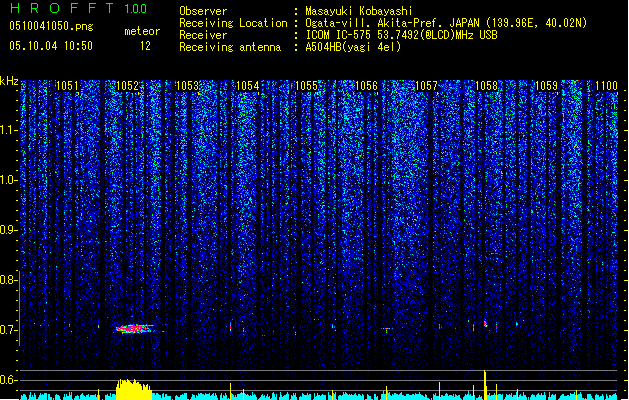This screenshot has width=629, height=400.
Task: Click the Ogata-vill. Akita-Pref. JAPAN location text
Action: click(x=446, y=23)
